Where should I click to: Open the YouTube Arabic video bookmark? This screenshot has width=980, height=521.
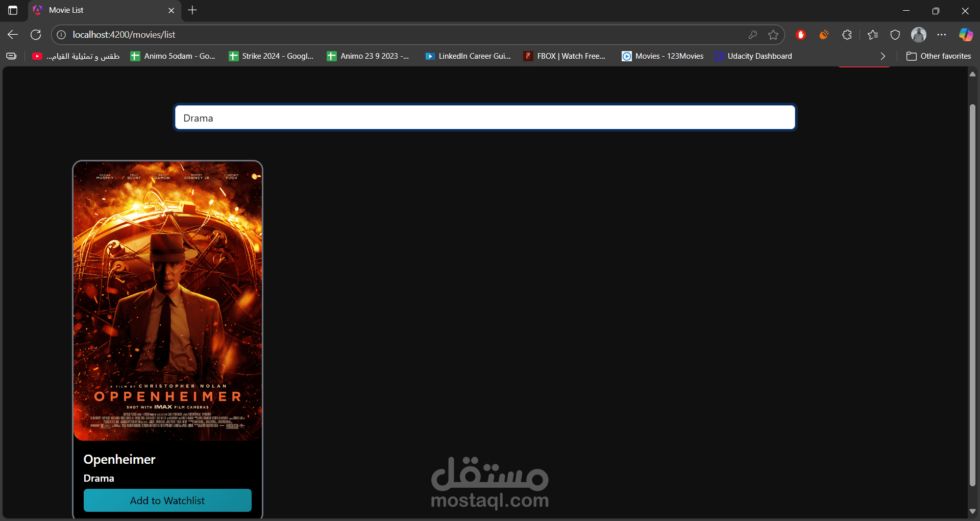pos(76,56)
